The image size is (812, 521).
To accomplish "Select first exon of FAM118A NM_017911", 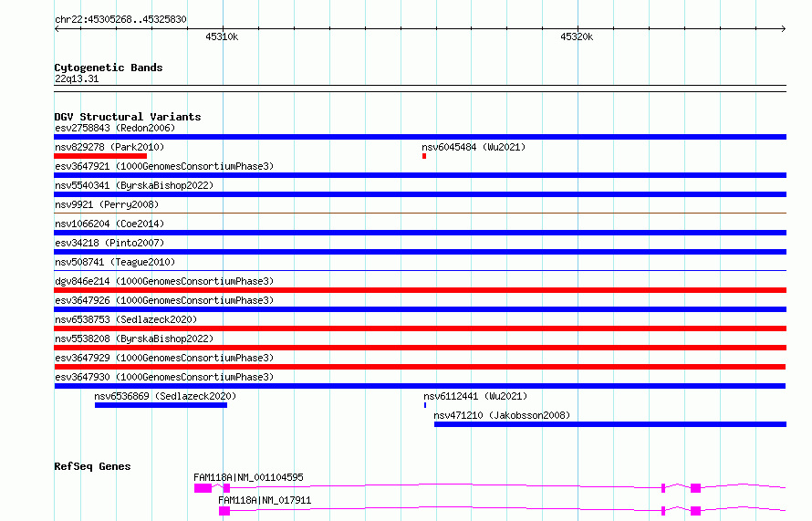I will click(x=224, y=511).
